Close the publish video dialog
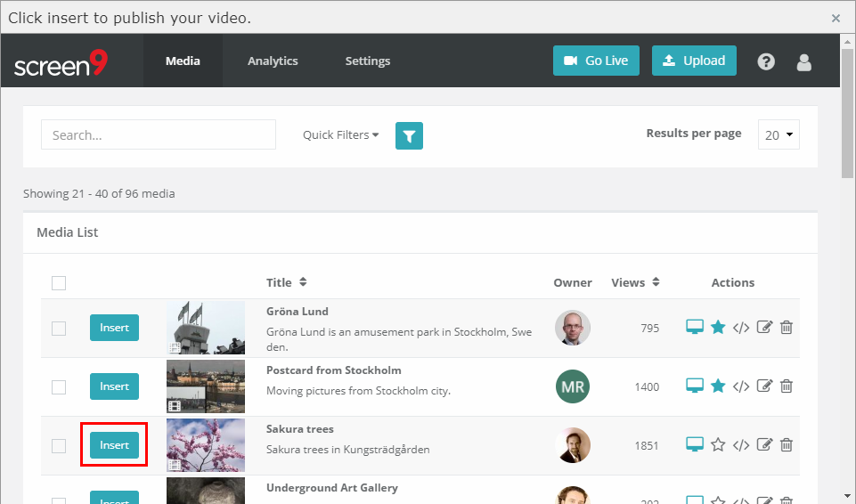This screenshot has height=504, width=856. pos(836,19)
